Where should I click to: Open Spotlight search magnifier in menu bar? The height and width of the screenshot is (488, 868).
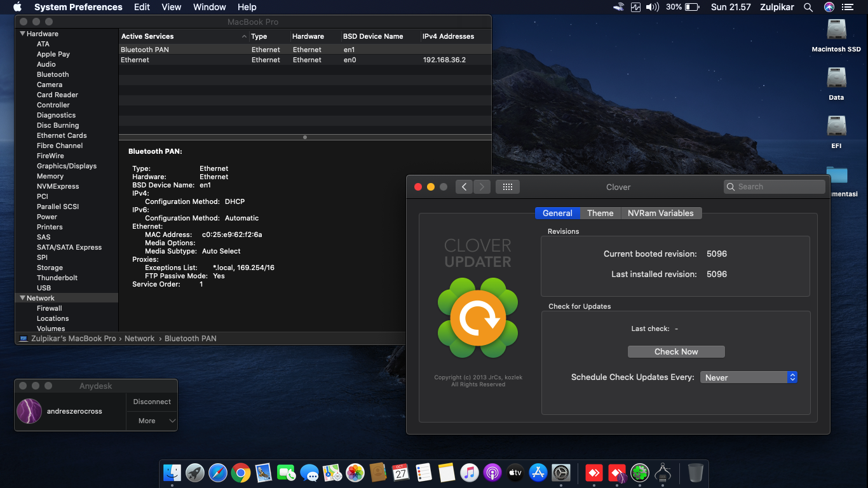click(x=808, y=7)
